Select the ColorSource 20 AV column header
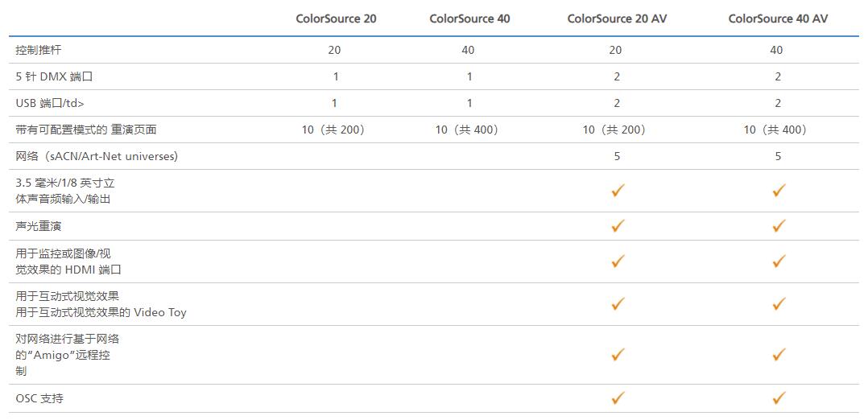Image resolution: width=868 pixels, height=420 pixels. point(617,19)
